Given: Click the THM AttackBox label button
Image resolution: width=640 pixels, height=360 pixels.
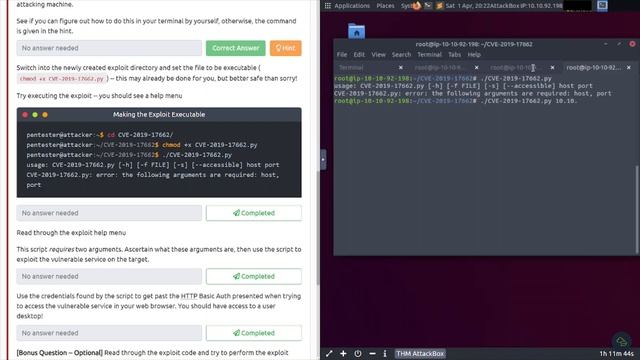Looking at the screenshot, I should click(420, 353).
